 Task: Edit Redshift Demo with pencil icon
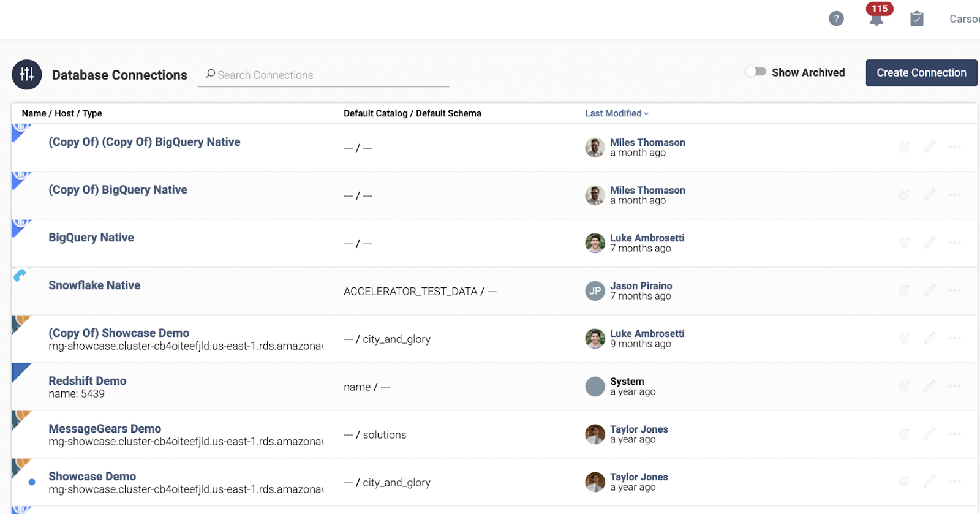930,386
